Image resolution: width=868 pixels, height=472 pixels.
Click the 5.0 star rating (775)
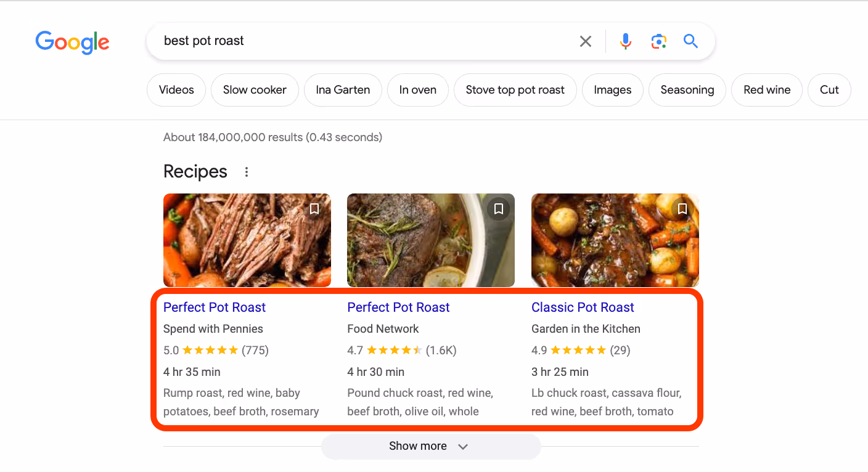click(x=216, y=351)
